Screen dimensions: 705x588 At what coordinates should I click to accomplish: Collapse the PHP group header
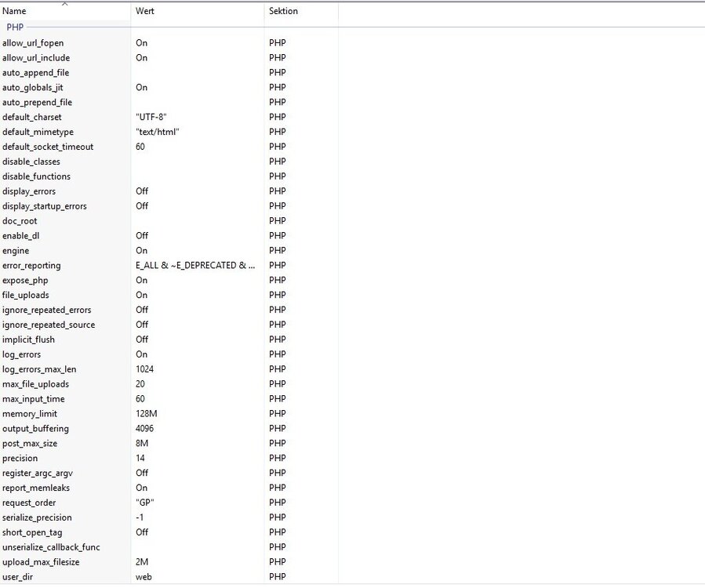point(15,27)
